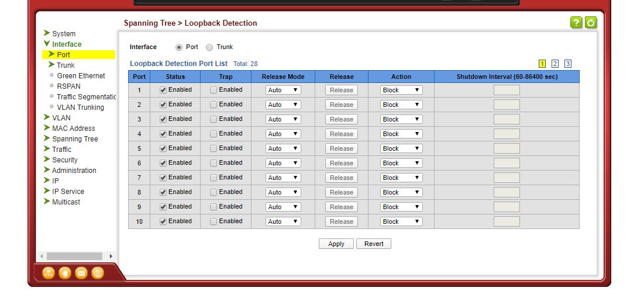
Task: Uncheck Status Enabled for port 3
Action: (x=163, y=119)
